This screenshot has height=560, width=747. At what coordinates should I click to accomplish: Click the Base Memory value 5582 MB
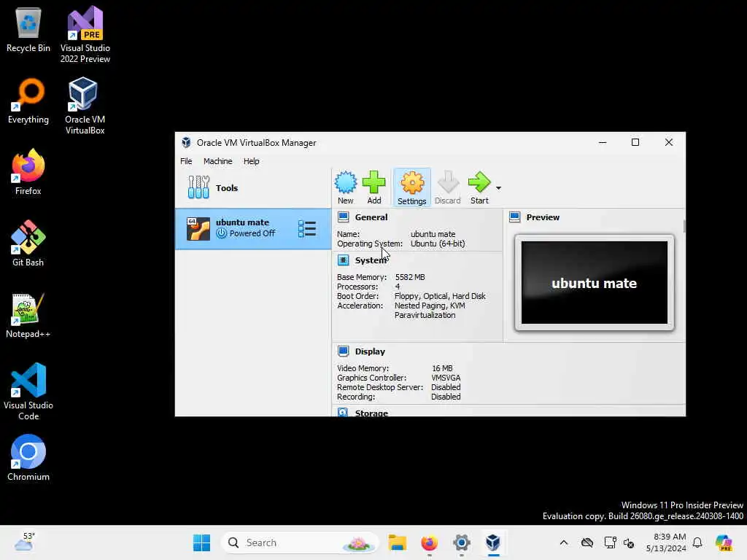(x=410, y=277)
